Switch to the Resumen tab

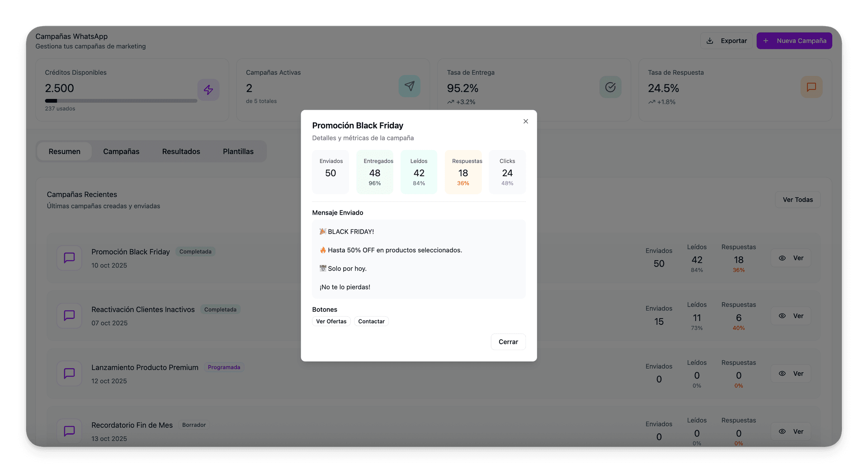(64, 151)
